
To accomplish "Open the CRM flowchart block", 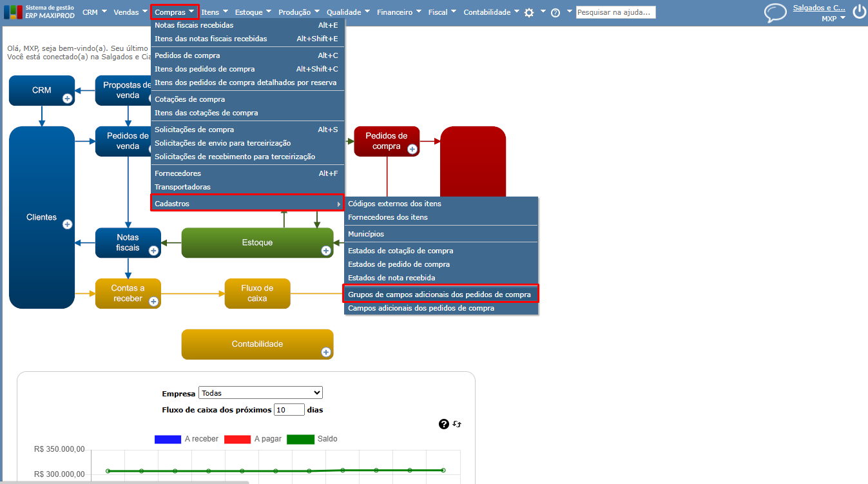I will tap(42, 90).
